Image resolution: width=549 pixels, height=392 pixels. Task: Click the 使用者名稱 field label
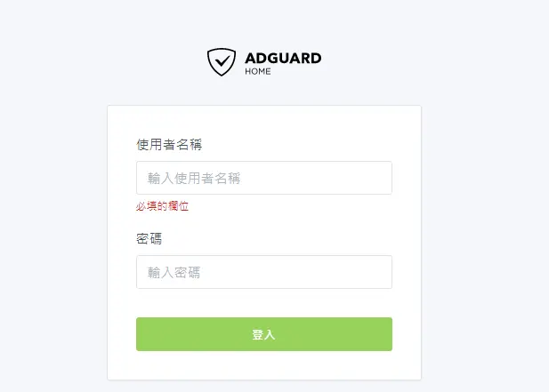point(169,144)
